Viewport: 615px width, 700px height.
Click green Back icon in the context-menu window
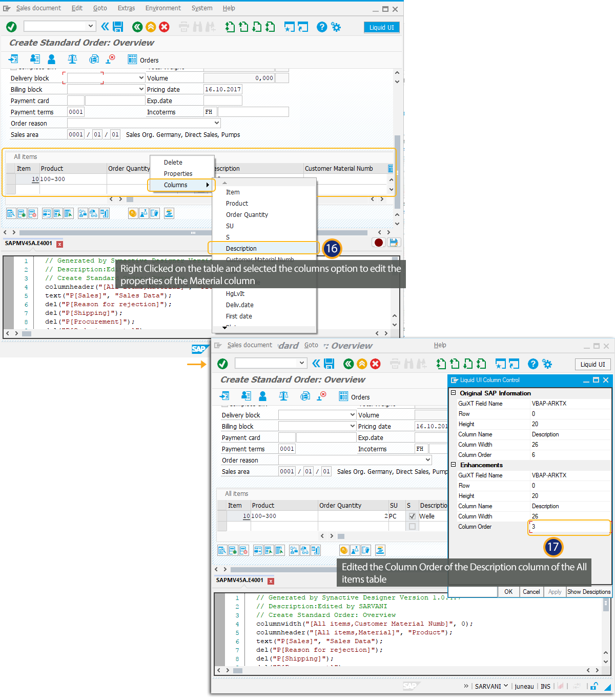point(137,27)
